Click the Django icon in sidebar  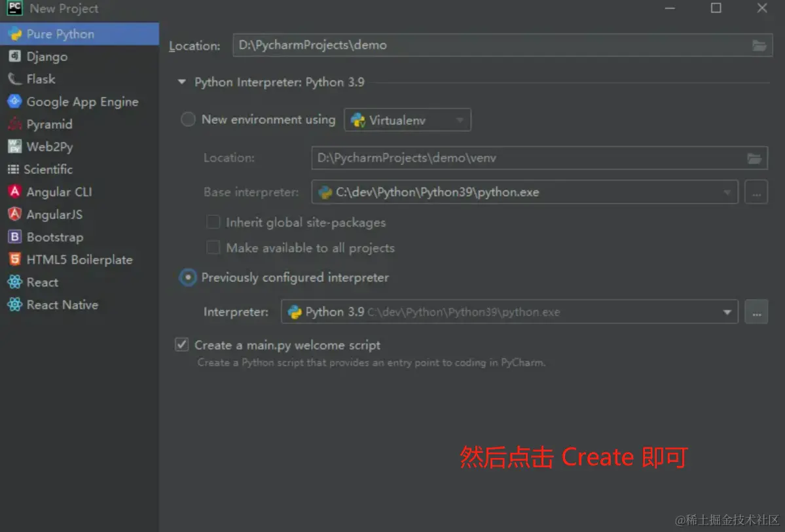pos(14,56)
